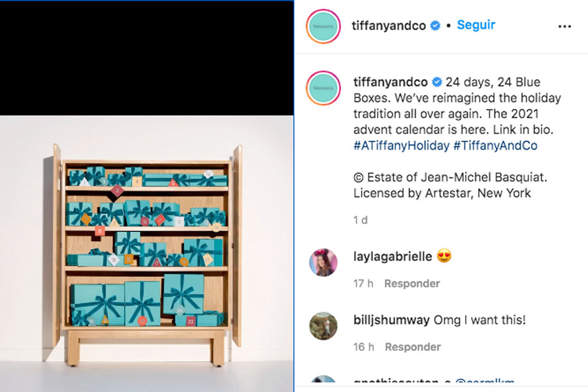
Task: Open the #TiffanyAndCo hashtag
Action: pos(495,146)
